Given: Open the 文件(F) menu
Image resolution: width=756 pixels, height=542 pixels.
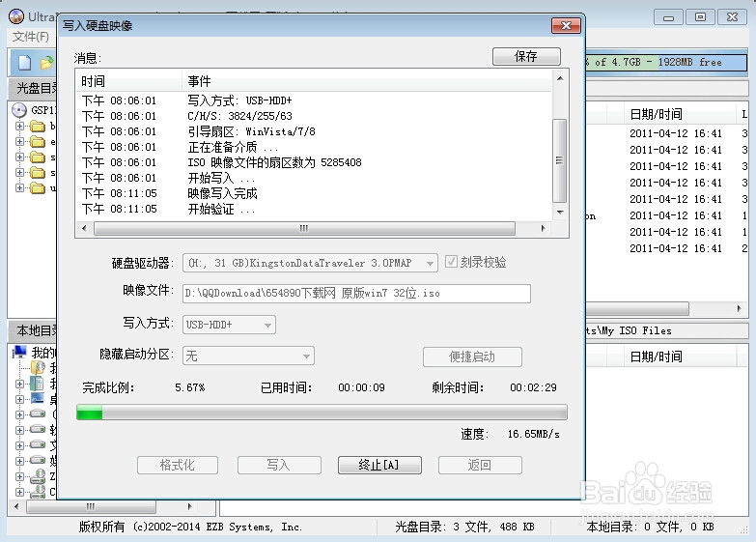Looking at the screenshot, I should tap(30, 37).
